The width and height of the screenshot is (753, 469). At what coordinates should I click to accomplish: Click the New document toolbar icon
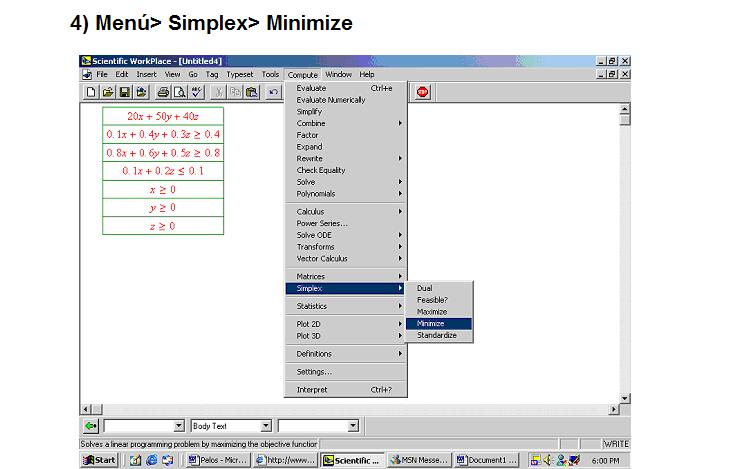click(x=90, y=92)
